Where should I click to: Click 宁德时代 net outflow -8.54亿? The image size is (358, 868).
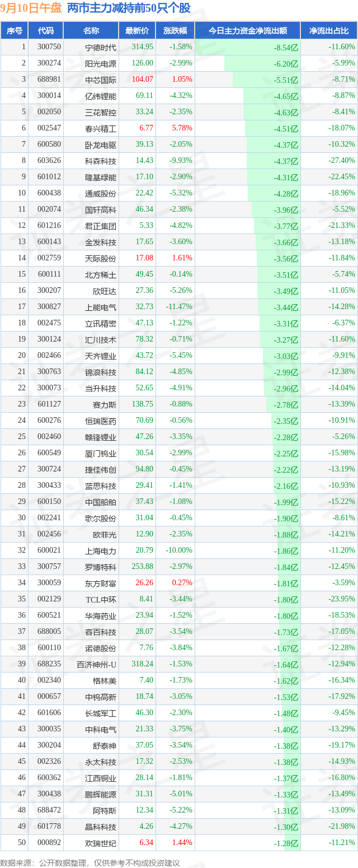pyautogui.click(x=286, y=48)
